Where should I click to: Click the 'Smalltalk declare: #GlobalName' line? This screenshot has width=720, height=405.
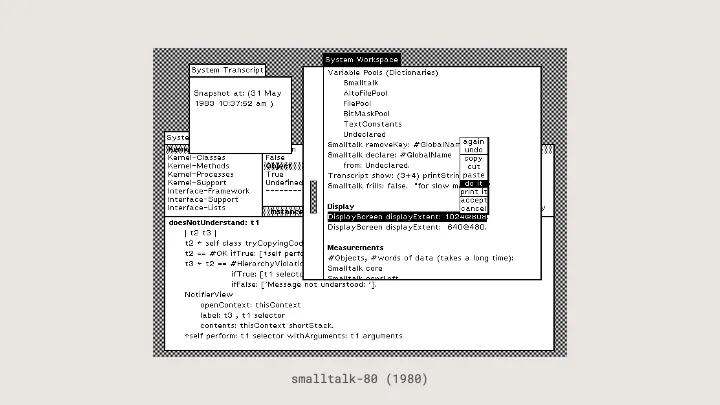pos(389,155)
